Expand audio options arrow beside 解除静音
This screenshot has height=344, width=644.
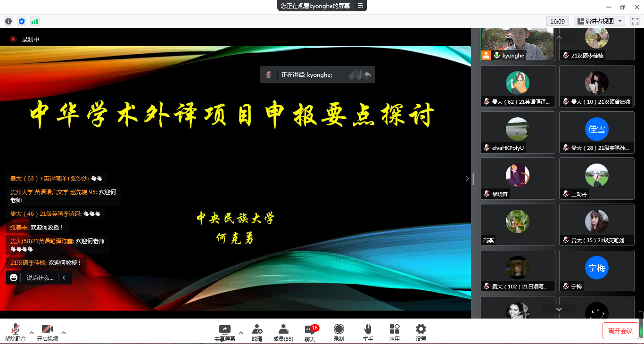point(32,333)
